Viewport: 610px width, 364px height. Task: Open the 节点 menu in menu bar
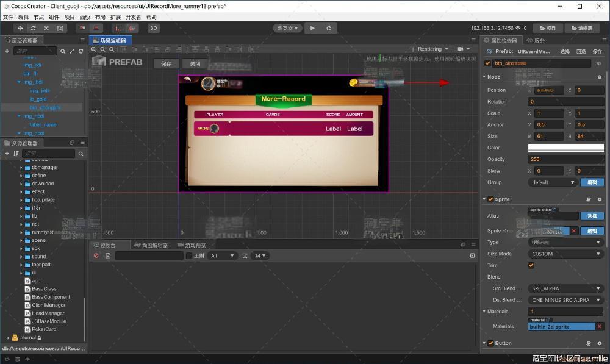(x=39, y=17)
